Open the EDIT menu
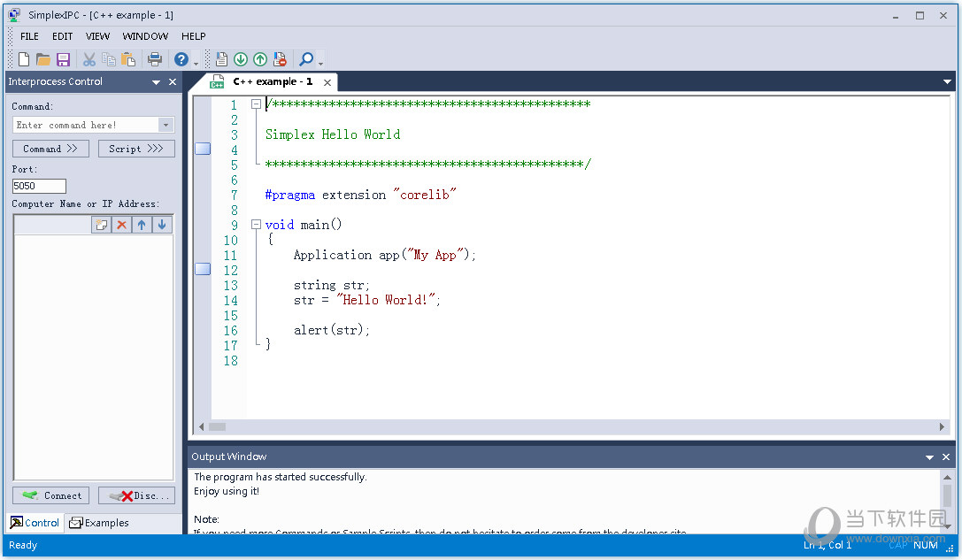This screenshot has width=962, height=560. pos(62,36)
